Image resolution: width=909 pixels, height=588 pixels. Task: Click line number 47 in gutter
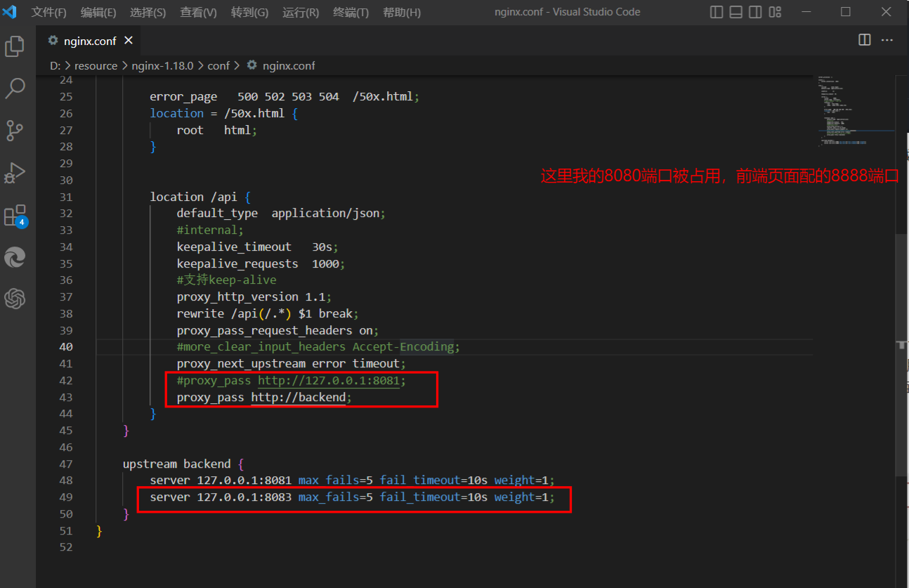(x=66, y=464)
